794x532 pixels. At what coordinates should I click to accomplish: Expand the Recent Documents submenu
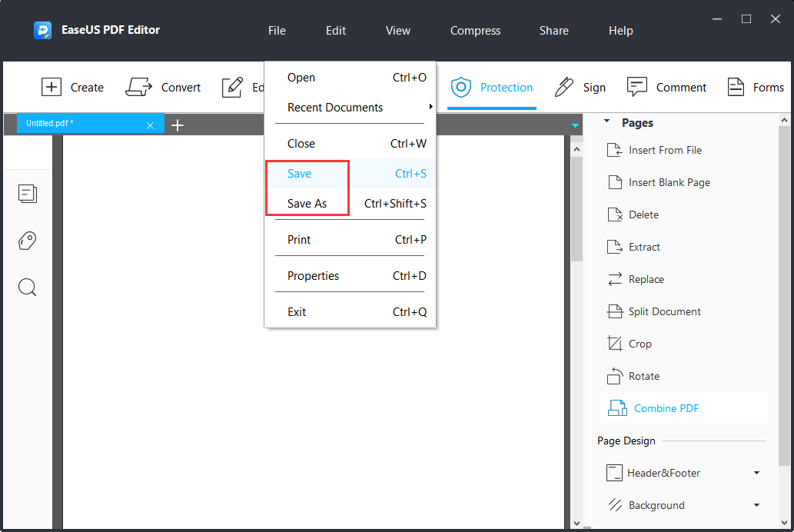click(350, 108)
